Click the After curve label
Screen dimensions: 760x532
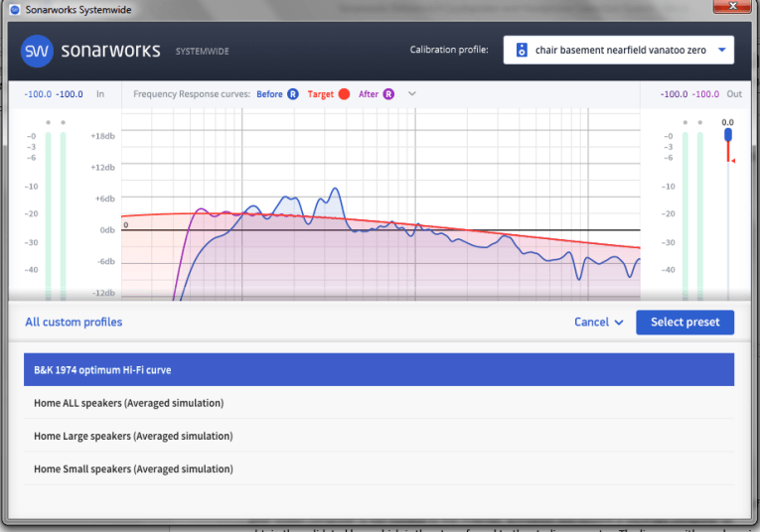tap(369, 94)
